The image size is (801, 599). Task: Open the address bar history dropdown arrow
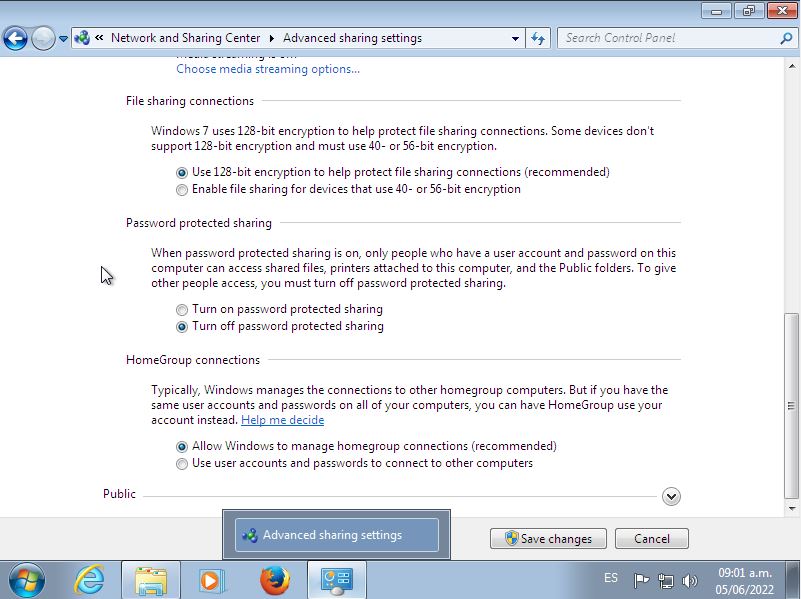pos(515,38)
